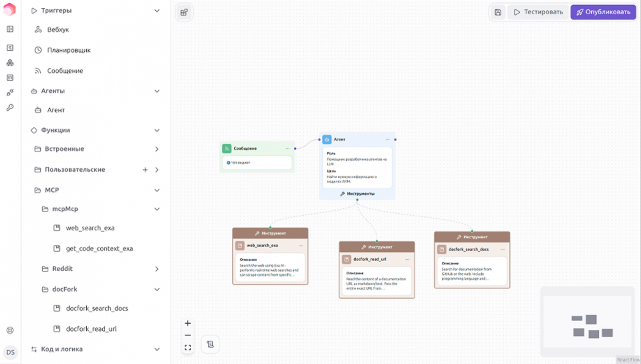Open the three-cubes icon in the left rail
The image size is (641, 364).
tap(10, 63)
